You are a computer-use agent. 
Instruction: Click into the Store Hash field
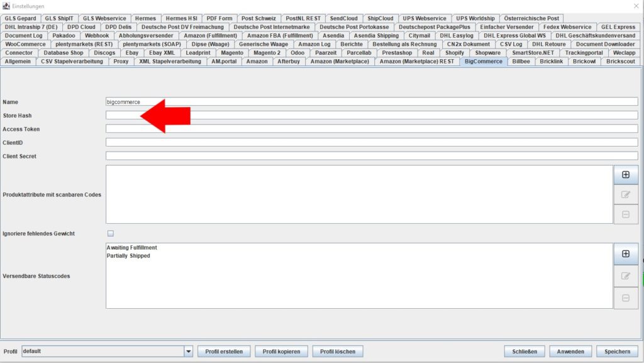tap(372, 115)
